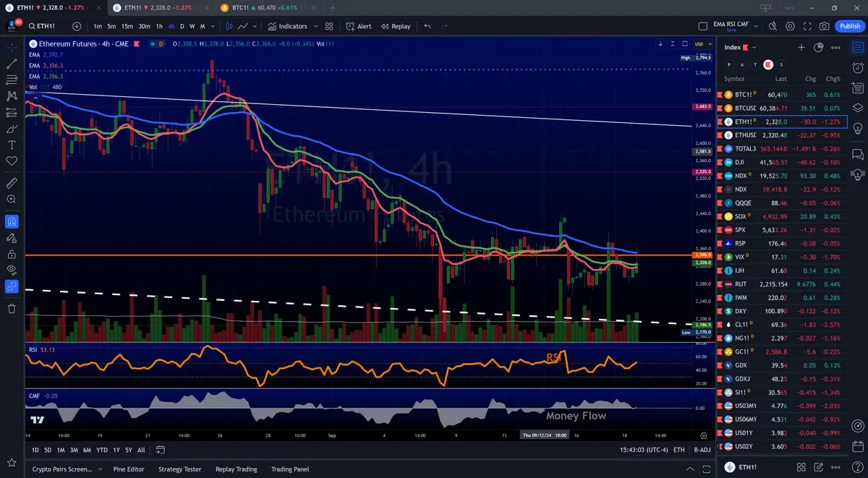Screen dimensions: 868x478
Task: Switch to 1m timeframe
Action: tap(98, 26)
